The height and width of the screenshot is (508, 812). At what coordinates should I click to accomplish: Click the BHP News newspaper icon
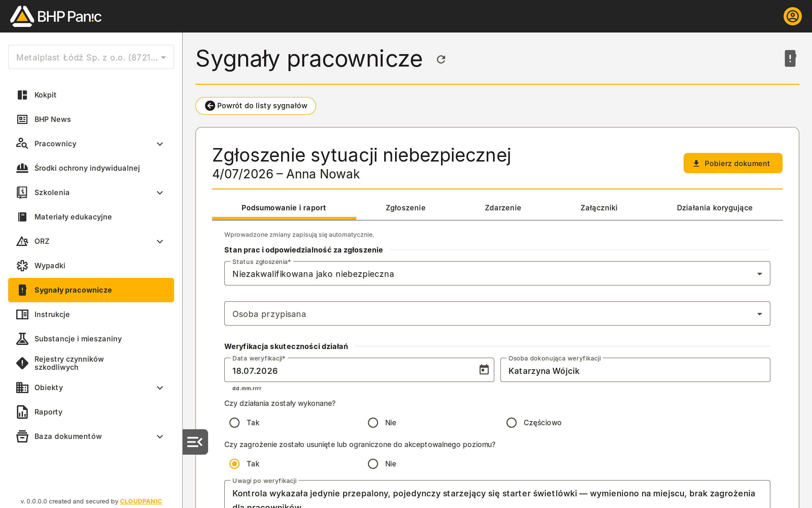22,119
